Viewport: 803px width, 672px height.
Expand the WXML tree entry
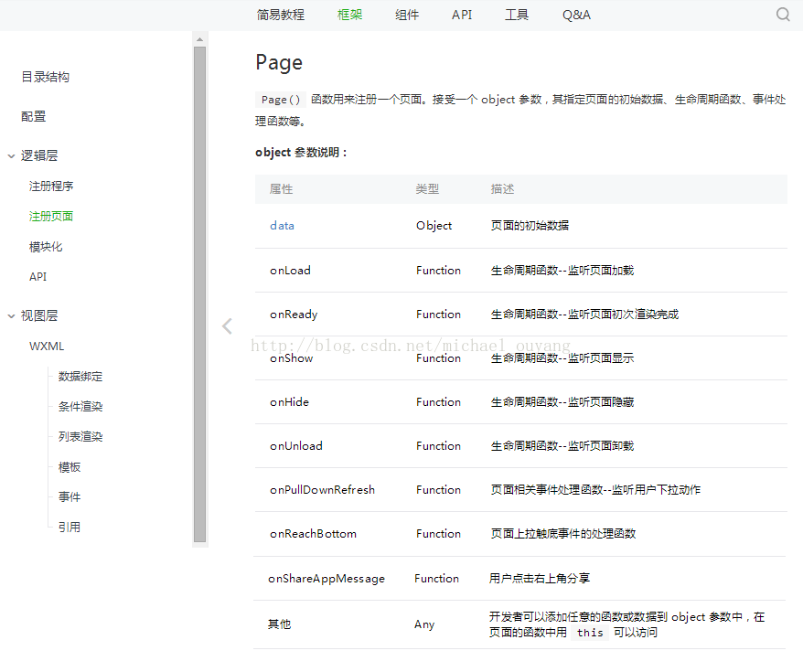pyautogui.click(x=47, y=346)
